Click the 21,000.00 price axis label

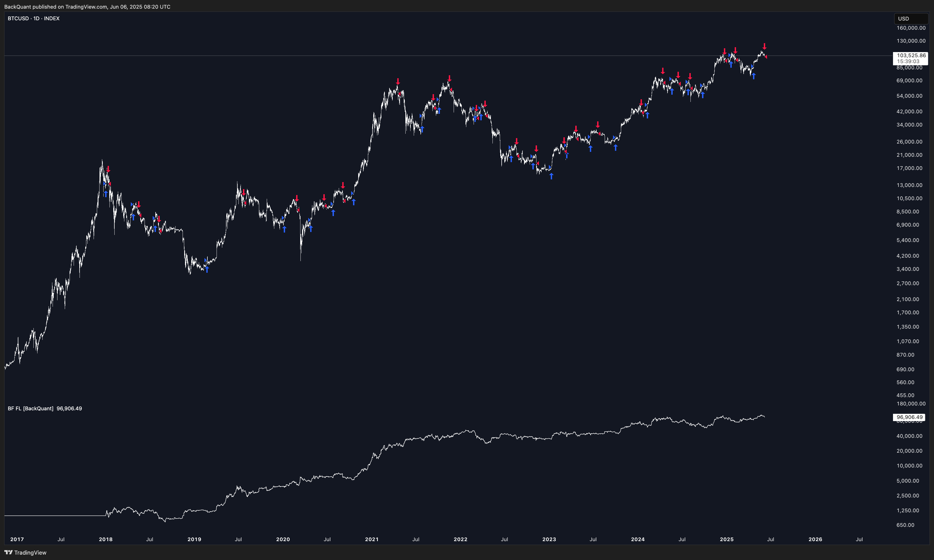(x=909, y=155)
